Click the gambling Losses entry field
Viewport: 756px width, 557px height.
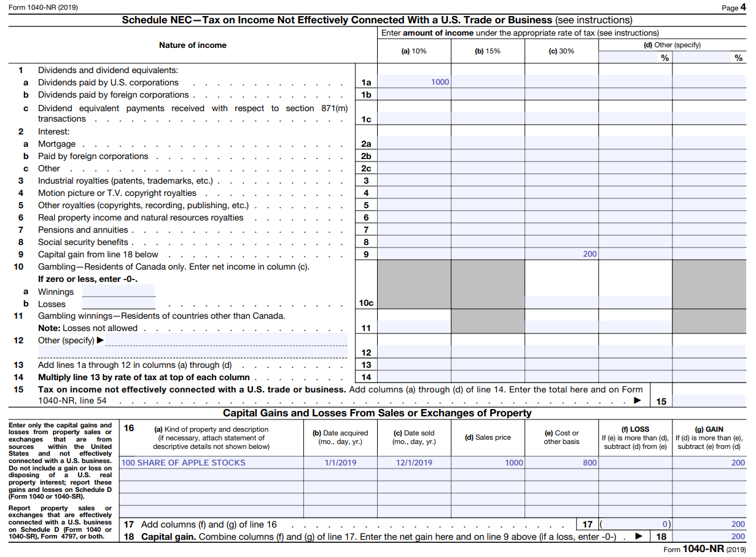point(119,303)
